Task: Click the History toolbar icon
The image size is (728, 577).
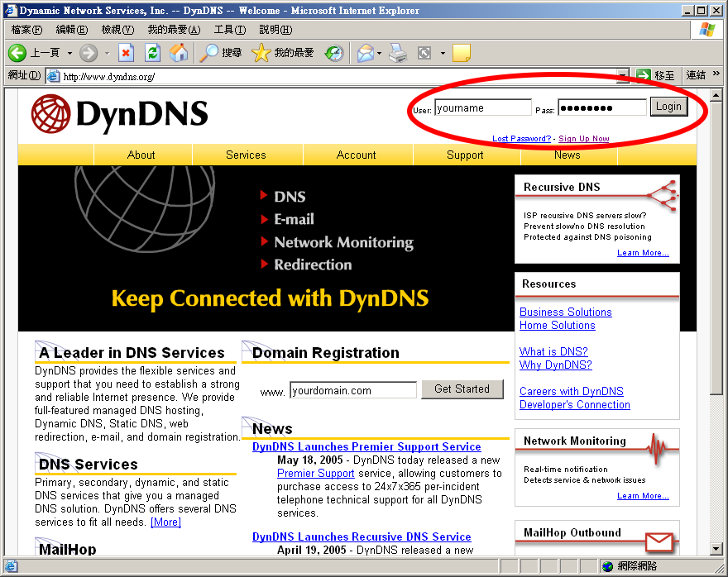Action: tap(333, 53)
